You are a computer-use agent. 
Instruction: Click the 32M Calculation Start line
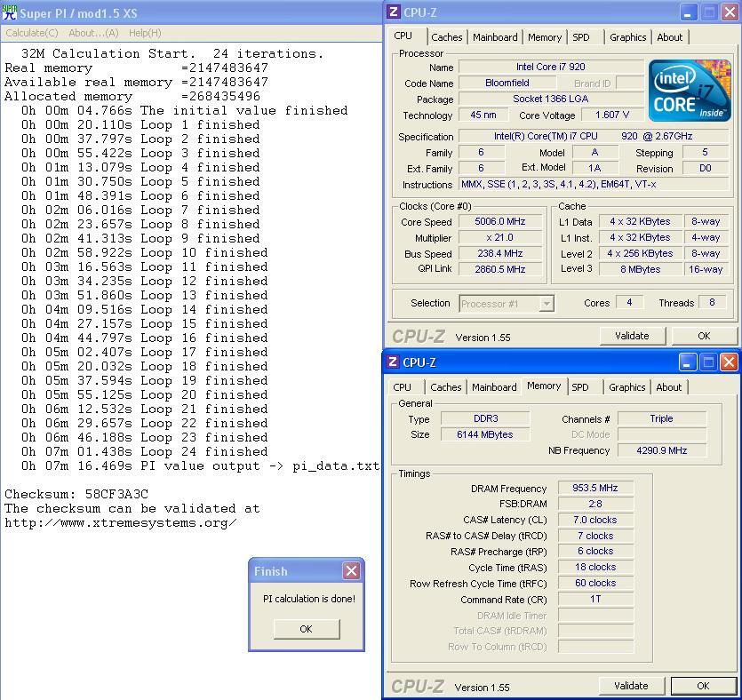coord(172,53)
